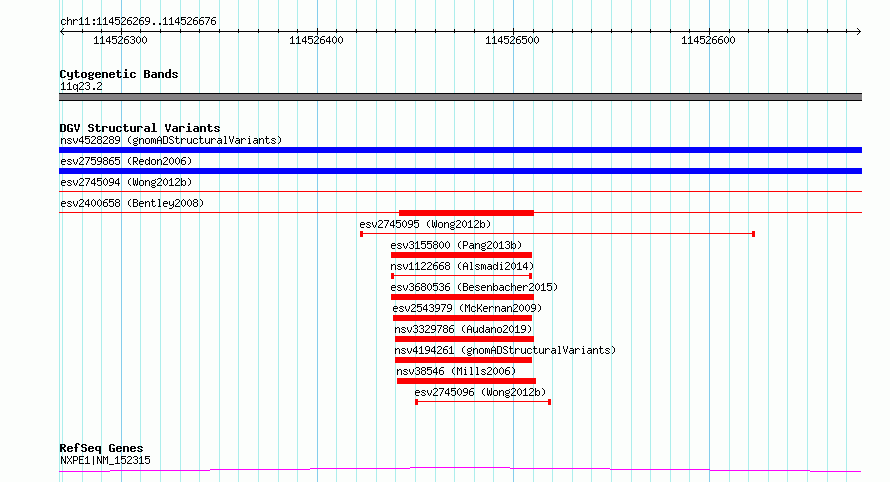Click ruler position 114526500

(x=512, y=40)
